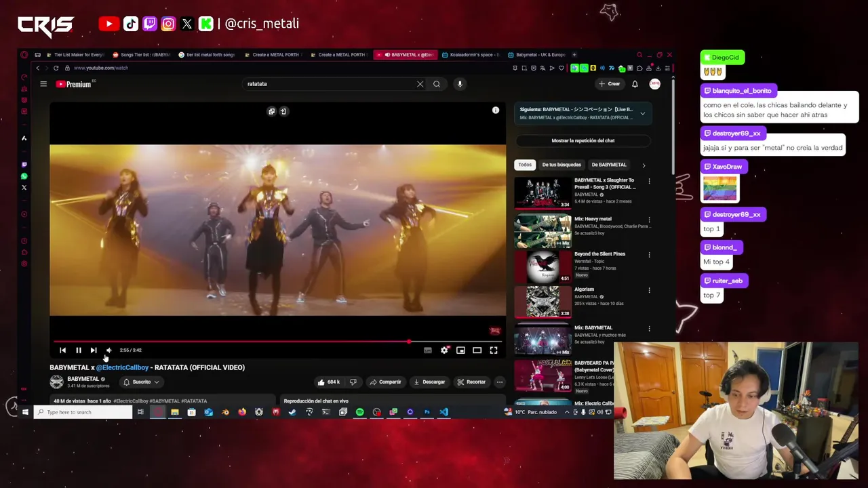Like the video with 684 k likes
Image resolution: width=868 pixels, height=488 pixels.
click(x=329, y=382)
